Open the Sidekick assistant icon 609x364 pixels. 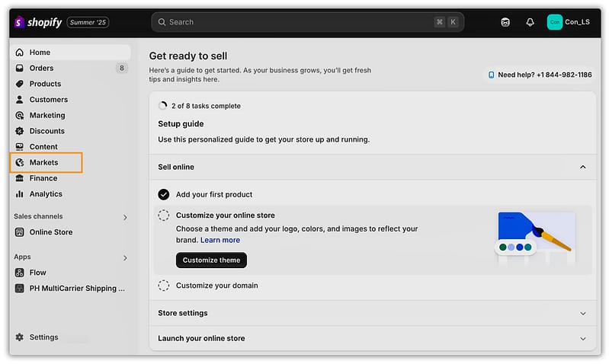pyautogui.click(x=505, y=22)
